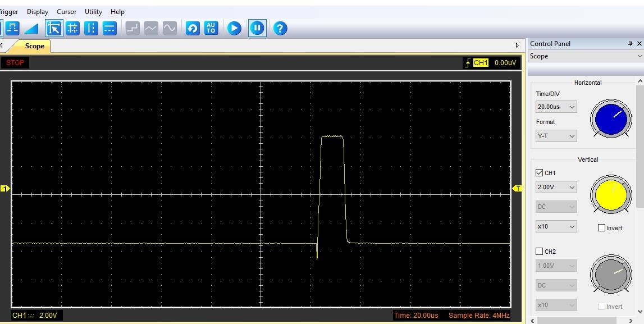Image resolution: width=644 pixels, height=324 pixels.
Task: Click the yellow trigger level T marker
Action: pos(517,189)
